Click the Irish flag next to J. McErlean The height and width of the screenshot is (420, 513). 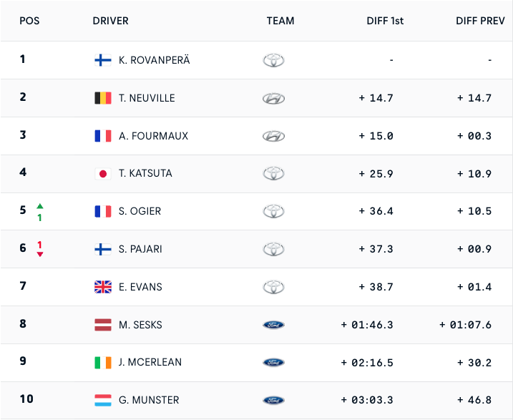(103, 362)
